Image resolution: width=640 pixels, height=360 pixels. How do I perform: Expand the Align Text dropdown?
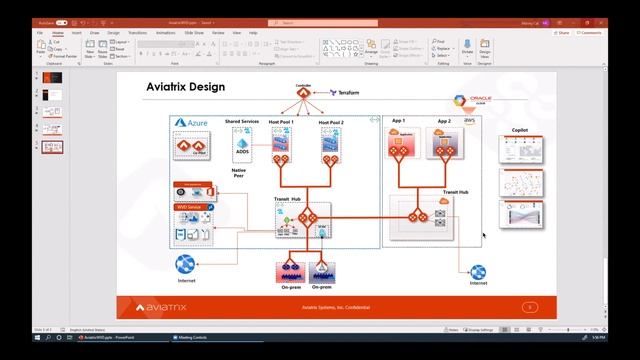tap(287, 49)
